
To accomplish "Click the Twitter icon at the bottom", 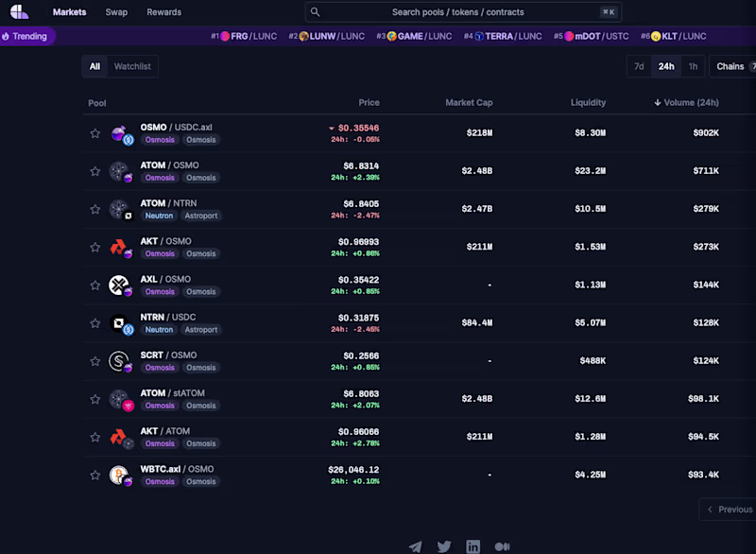I will 444,546.
